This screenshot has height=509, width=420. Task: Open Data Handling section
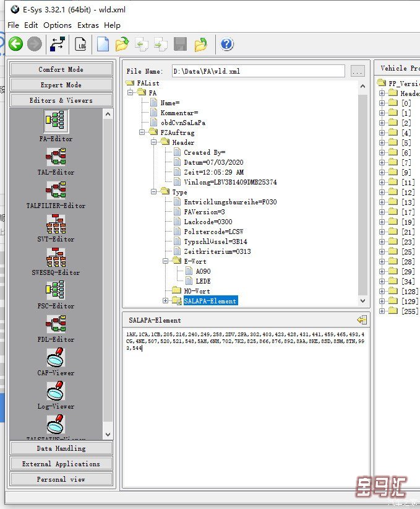tap(61, 448)
